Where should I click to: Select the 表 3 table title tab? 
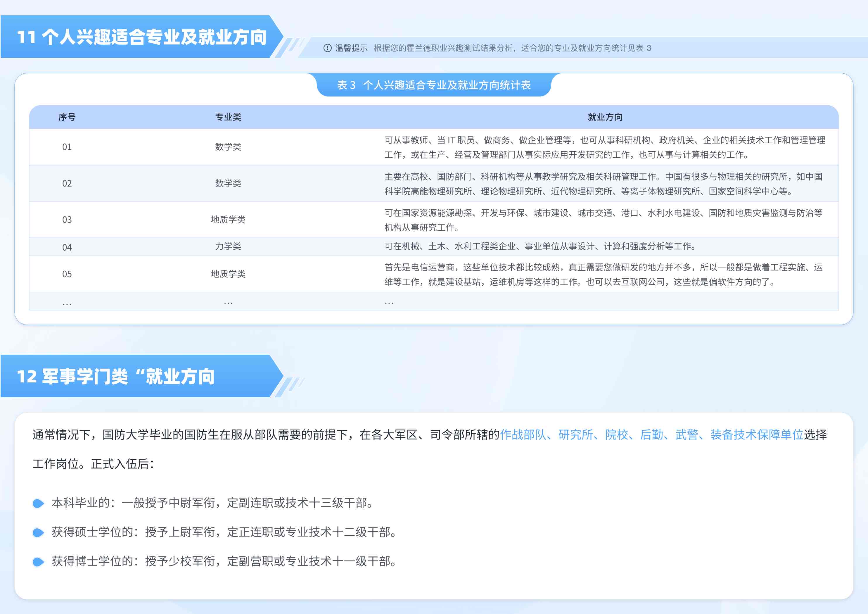434,85
